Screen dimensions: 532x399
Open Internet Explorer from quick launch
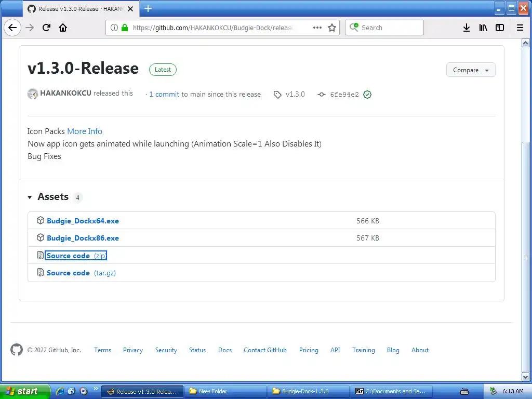pyautogui.click(x=60, y=391)
